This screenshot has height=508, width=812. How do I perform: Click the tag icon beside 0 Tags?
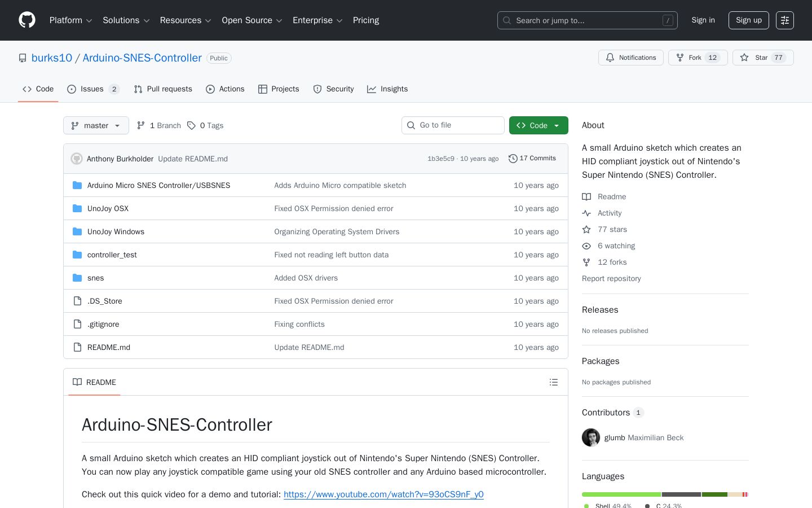192,125
